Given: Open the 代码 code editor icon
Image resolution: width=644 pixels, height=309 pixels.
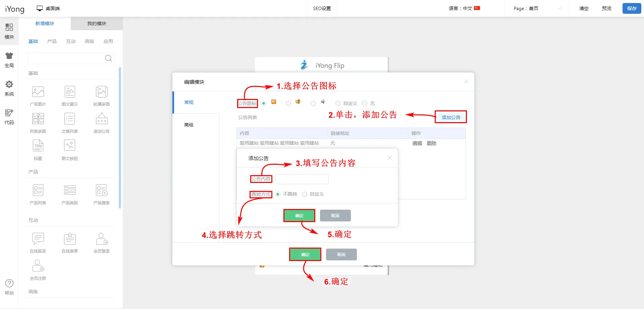Looking at the screenshot, I should point(9,113).
